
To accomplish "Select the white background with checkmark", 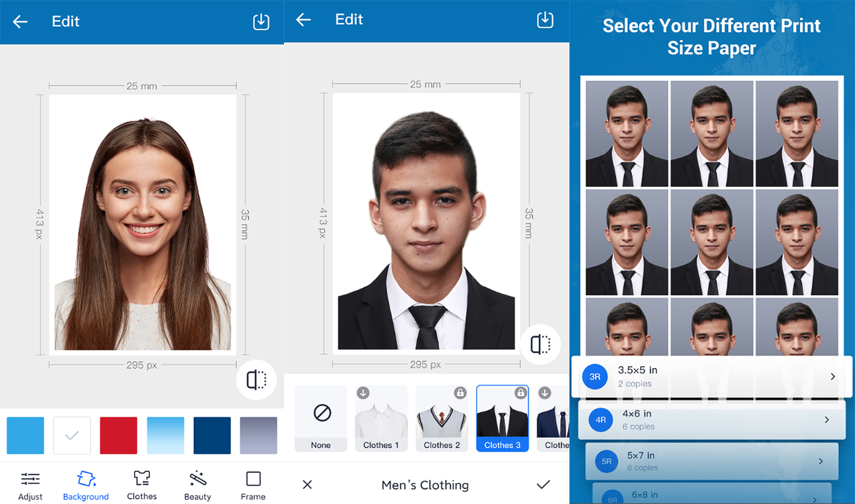I will (72, 435).
